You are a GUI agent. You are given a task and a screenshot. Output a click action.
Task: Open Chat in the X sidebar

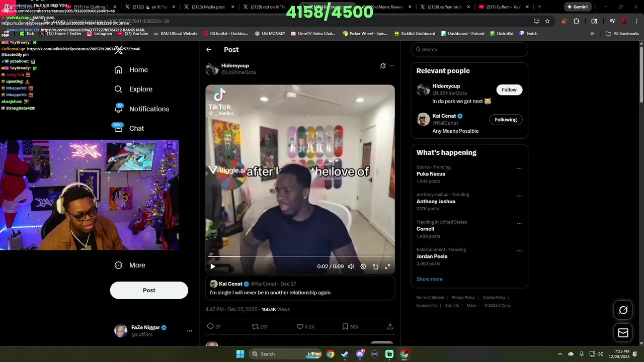129,128
